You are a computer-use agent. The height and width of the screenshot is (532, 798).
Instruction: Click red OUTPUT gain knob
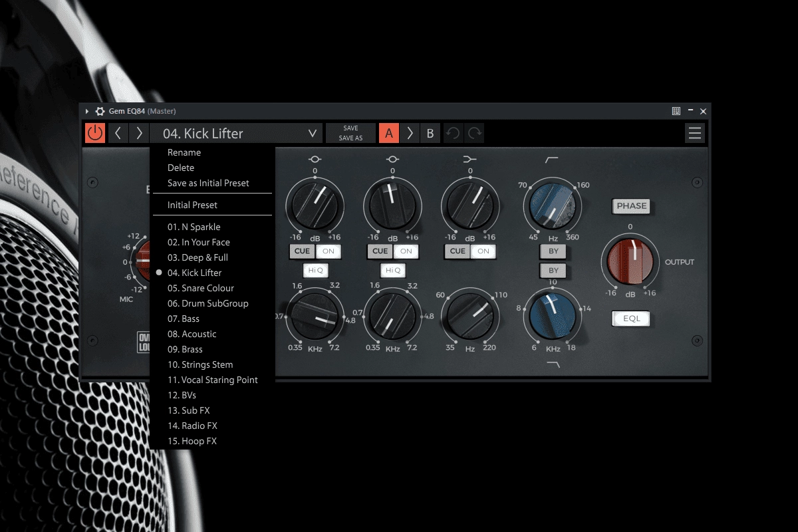[x=630, y=261]
